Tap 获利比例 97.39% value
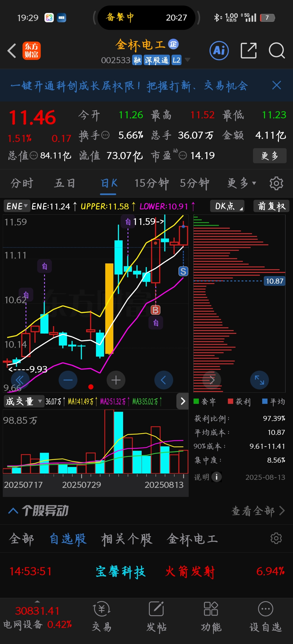The width and height of the screenshot is (293, 644). pyautogui.click(x=274, y=418)
